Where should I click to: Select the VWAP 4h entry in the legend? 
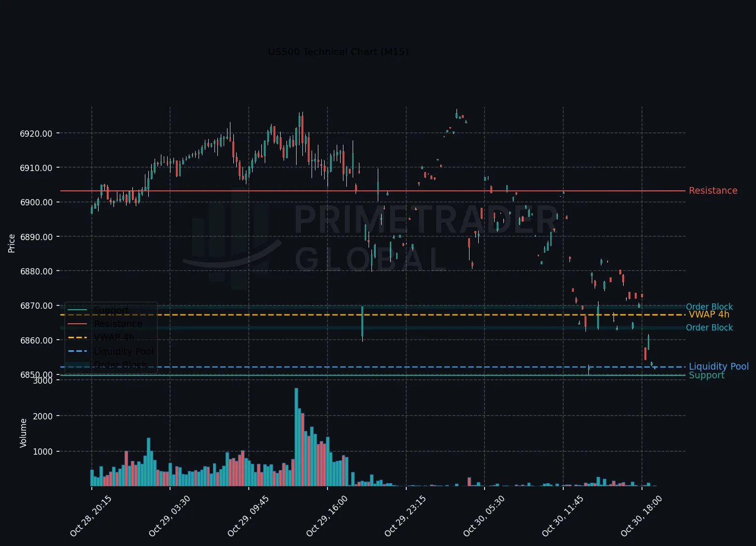[114, 337]
